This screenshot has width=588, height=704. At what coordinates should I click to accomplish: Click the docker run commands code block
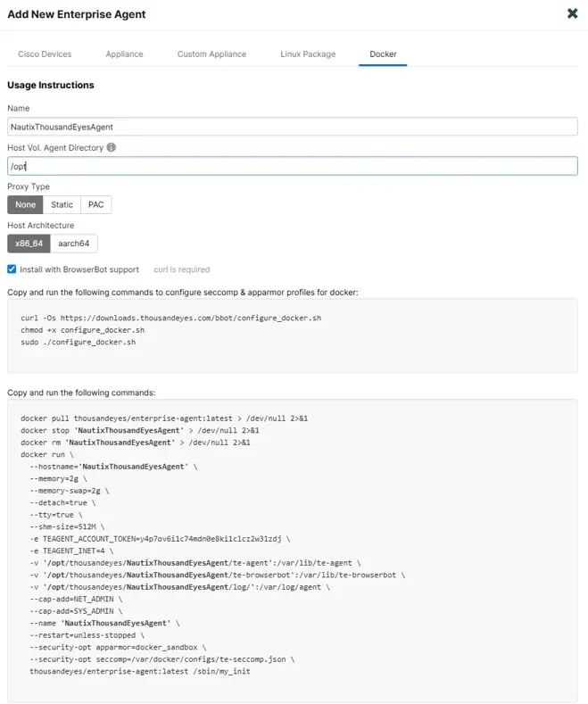pos(292,544)
